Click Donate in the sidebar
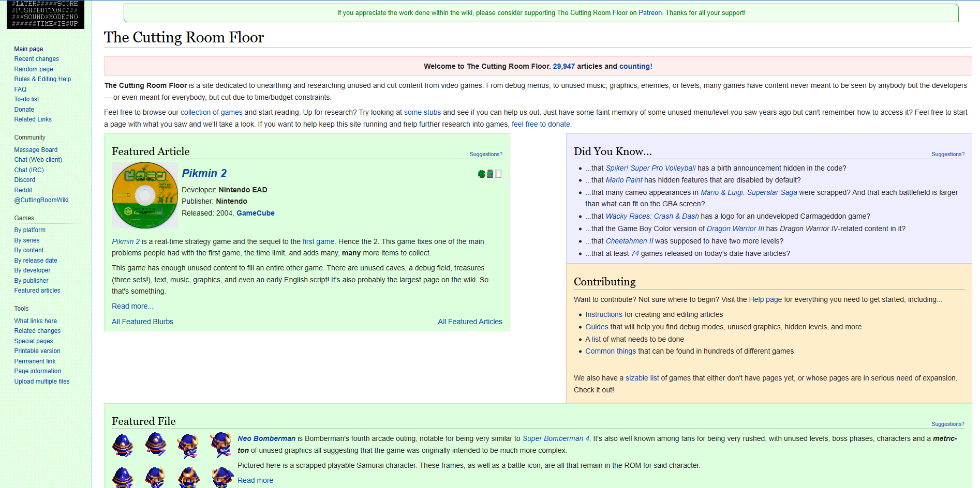The height and width of the screenshot is (488, 980). pos(24,110)
